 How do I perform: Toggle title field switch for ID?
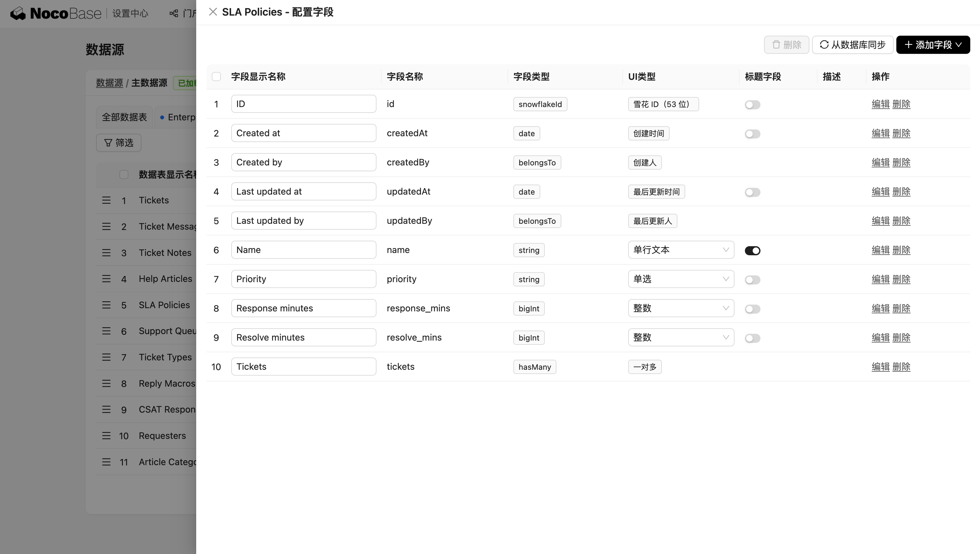click(752, 105)
